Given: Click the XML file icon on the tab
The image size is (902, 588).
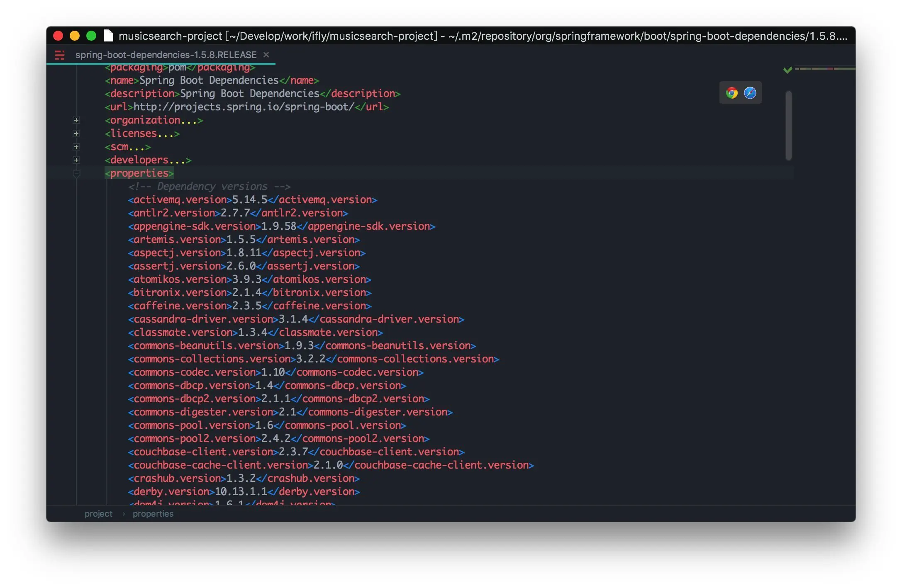Looking at the screenshot, I should click(60, 55).
